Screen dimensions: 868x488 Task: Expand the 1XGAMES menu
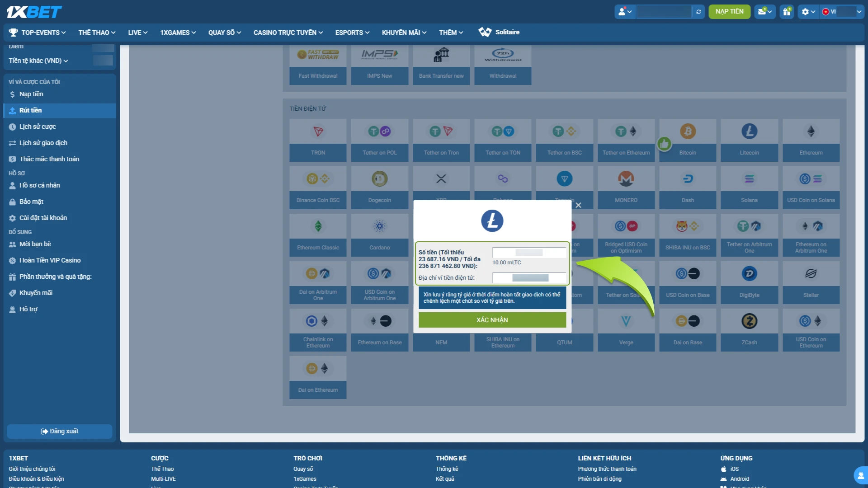click(178, 33)
